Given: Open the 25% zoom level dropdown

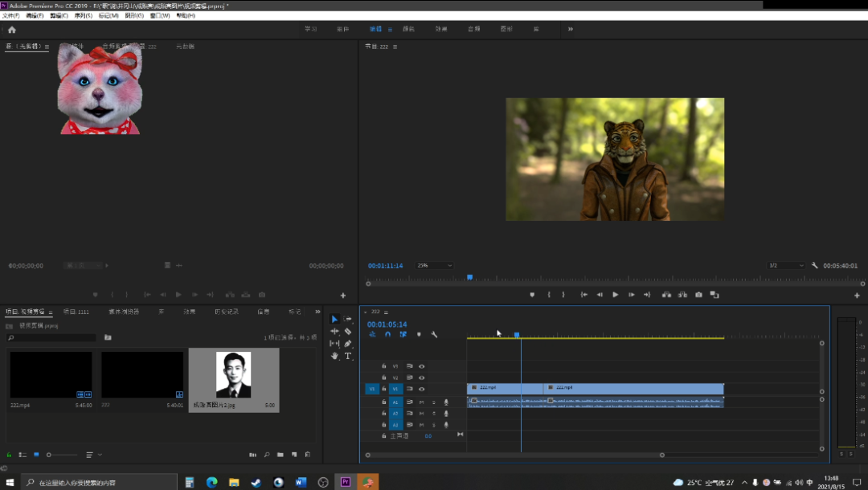Looking at the screenshot, I should point(434,266).
